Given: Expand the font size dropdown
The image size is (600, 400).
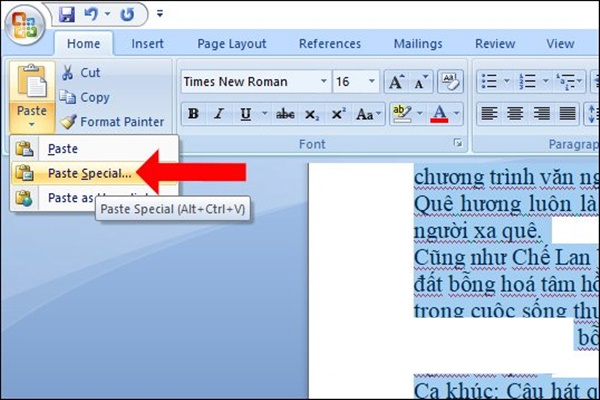Looking at the screenshot, I should pyautogui.click(x=372, y=81).
